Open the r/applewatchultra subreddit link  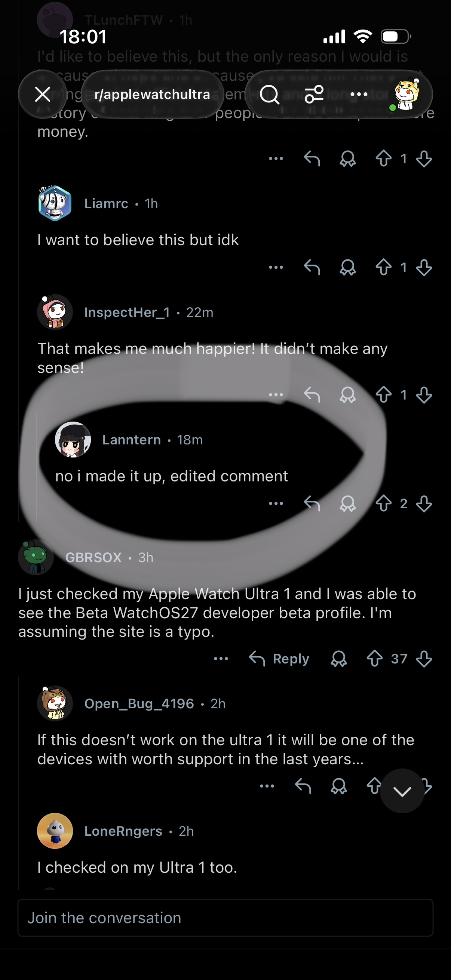[x=152, y=94]
